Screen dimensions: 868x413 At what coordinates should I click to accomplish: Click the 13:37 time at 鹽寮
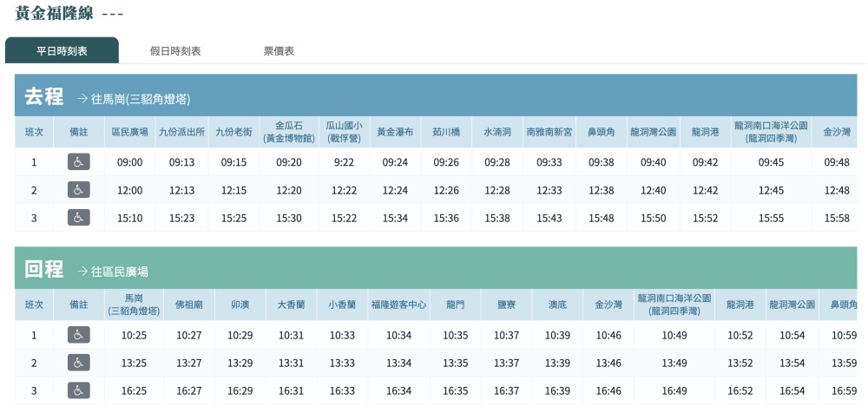click(x=507, y=364)
